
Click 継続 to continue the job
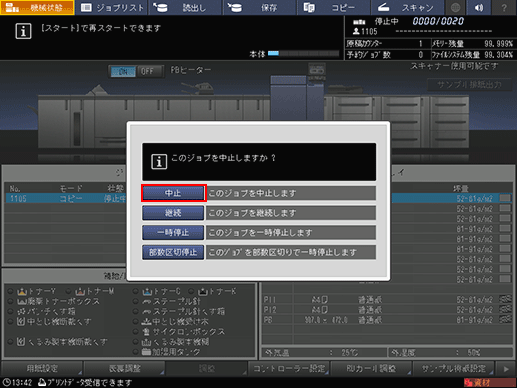tap(173, 213)
